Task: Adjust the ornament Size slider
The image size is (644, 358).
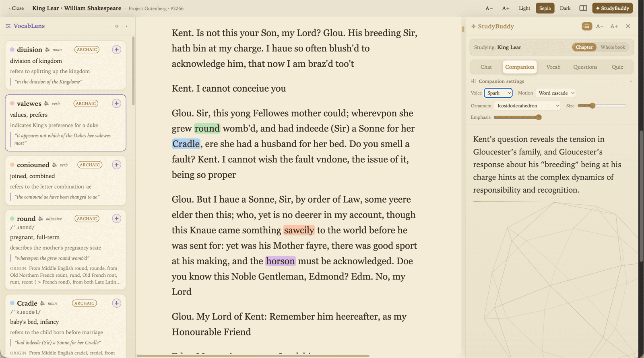Action: (602, 106)
